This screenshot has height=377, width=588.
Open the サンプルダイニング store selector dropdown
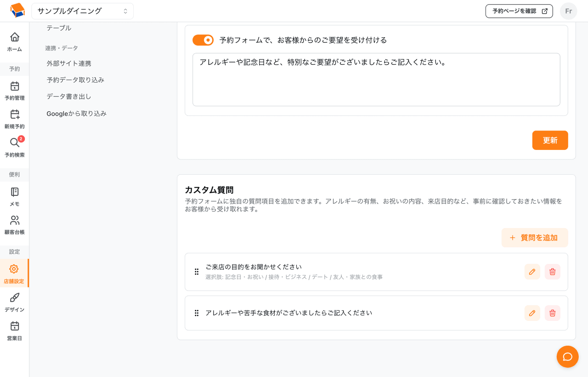click(x=83, y=11)
